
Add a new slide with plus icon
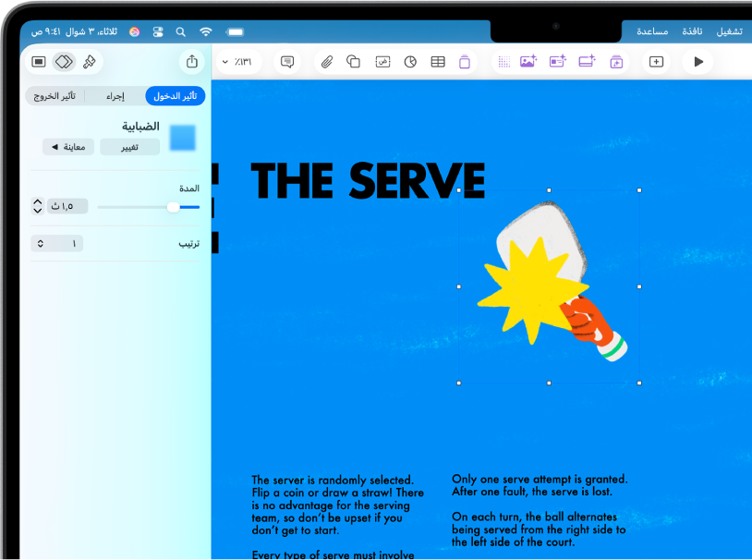pyautogui.click(x=656, y=61)
